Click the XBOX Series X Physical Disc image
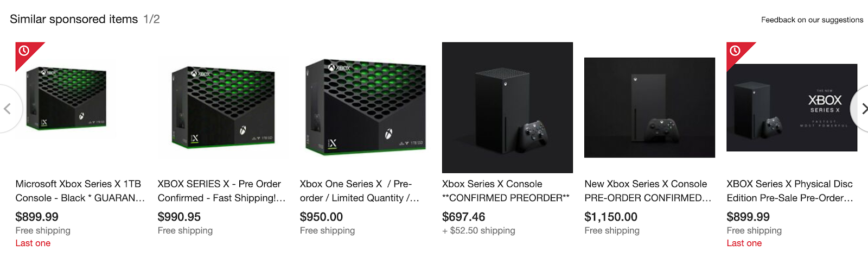868x263 pixels. pyautogui.click(x=792, y=108)
